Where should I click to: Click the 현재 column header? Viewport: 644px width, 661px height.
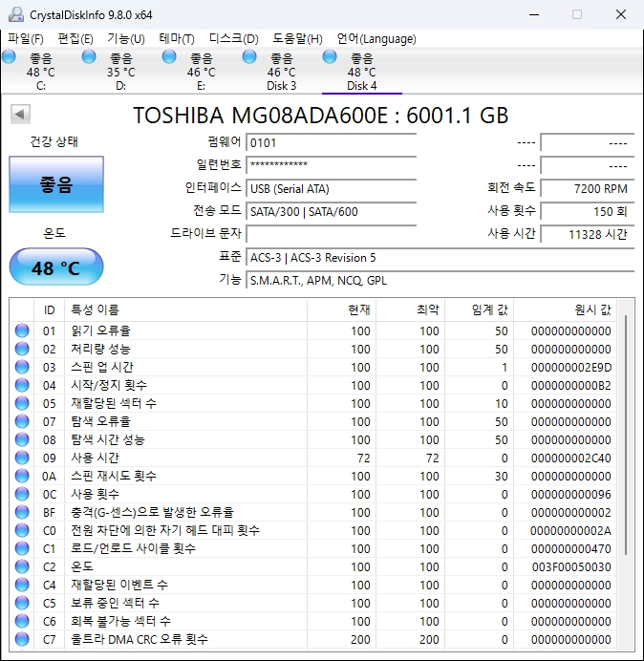342,310
